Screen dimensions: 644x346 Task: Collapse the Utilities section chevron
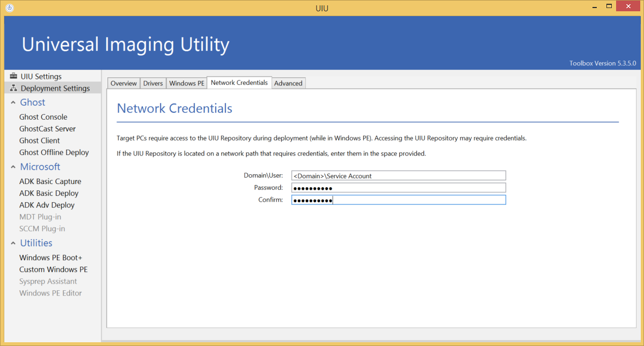coord(13,243)
